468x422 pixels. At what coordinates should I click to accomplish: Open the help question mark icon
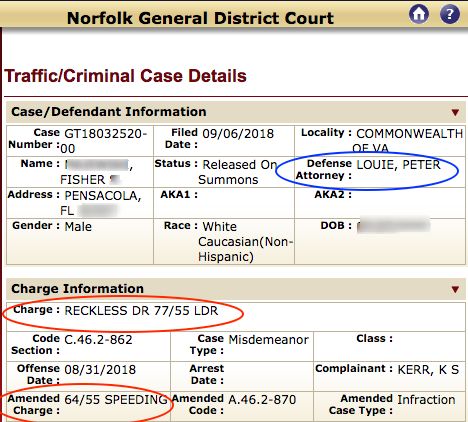click(x=450, y=14)
